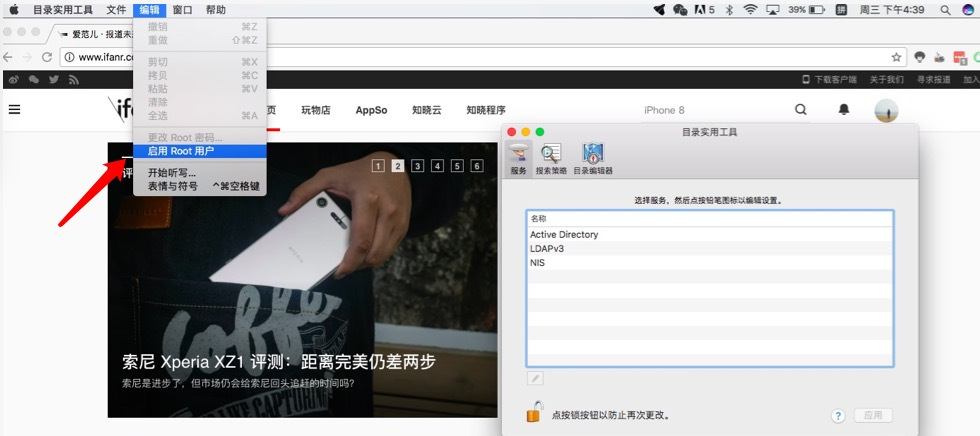Viewport: 980px width, 436px height.
Task: Reload the ifanr page in the browser
Action: [46, 57]
